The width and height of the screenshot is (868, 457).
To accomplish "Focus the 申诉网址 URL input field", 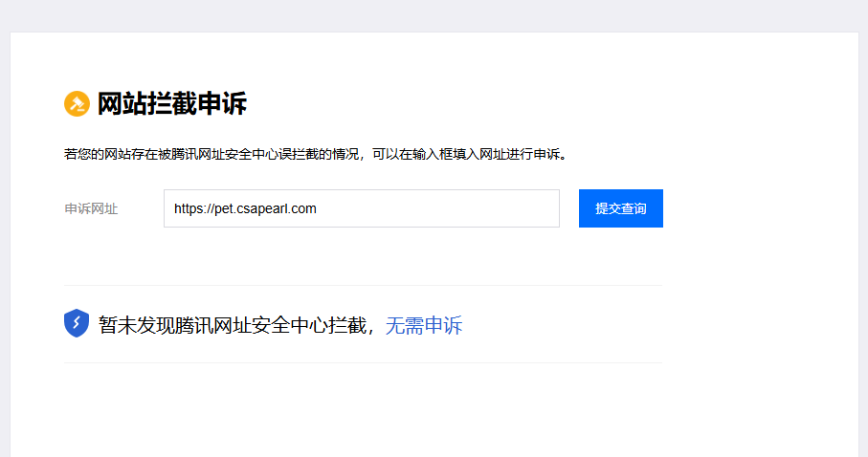I will tap(362, 208).
